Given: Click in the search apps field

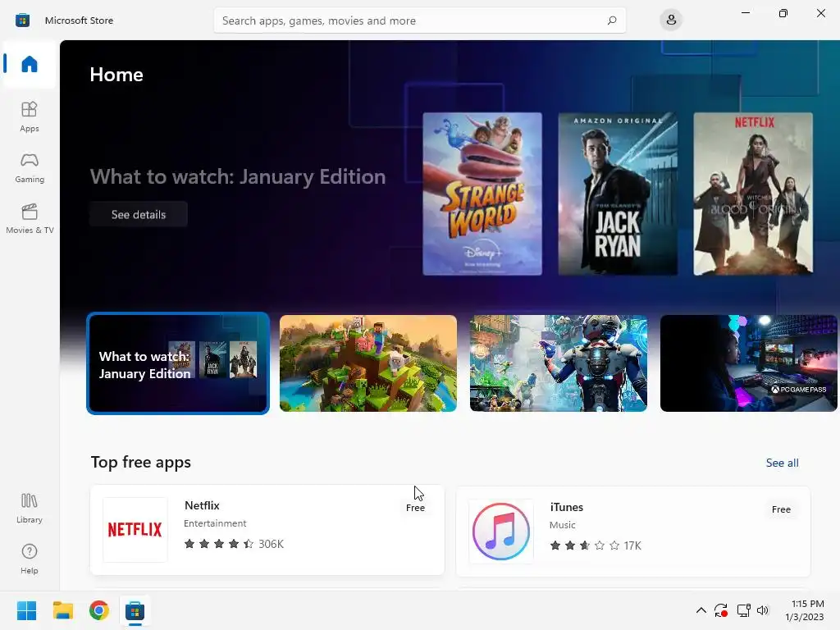Looking at the screenshot, I should pos(419,21).
